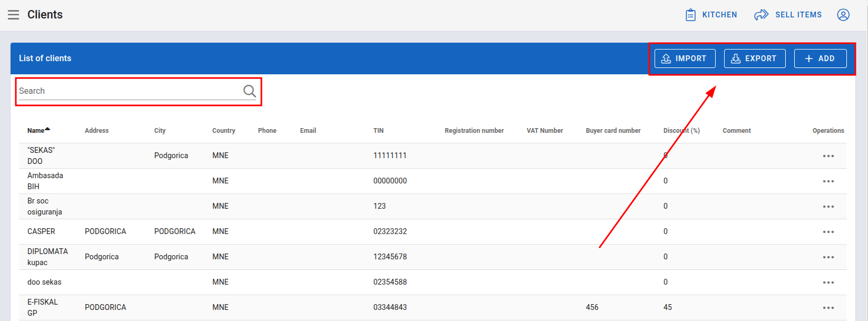Select the CASPER client name
The image size is (868, 321).
pos(41,231)
